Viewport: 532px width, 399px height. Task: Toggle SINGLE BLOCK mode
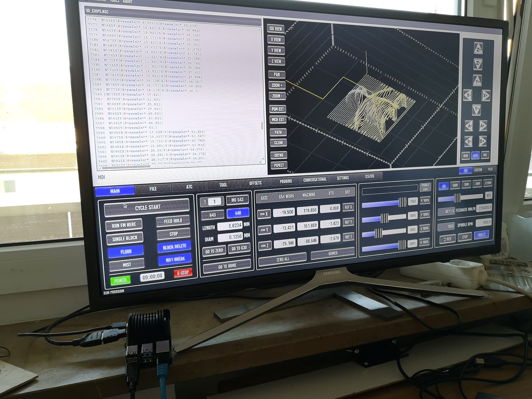[125, 238]
